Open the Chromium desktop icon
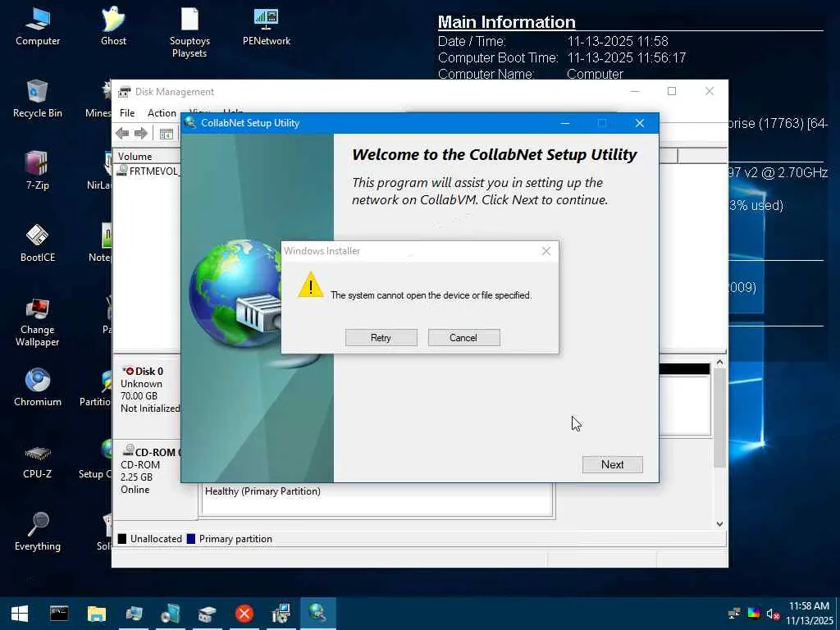 38,387
